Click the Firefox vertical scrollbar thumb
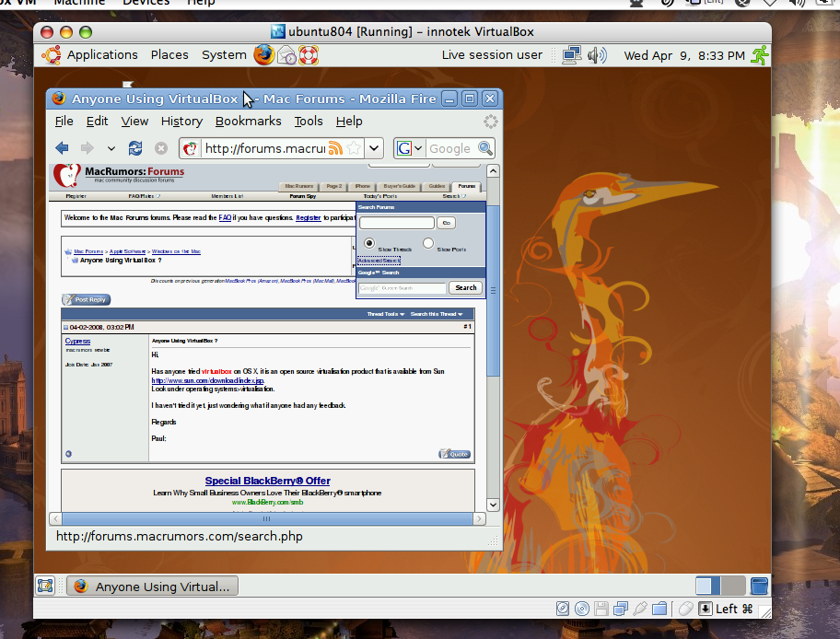Viewport: 840px width, 639px height. [x=494, y=290]
